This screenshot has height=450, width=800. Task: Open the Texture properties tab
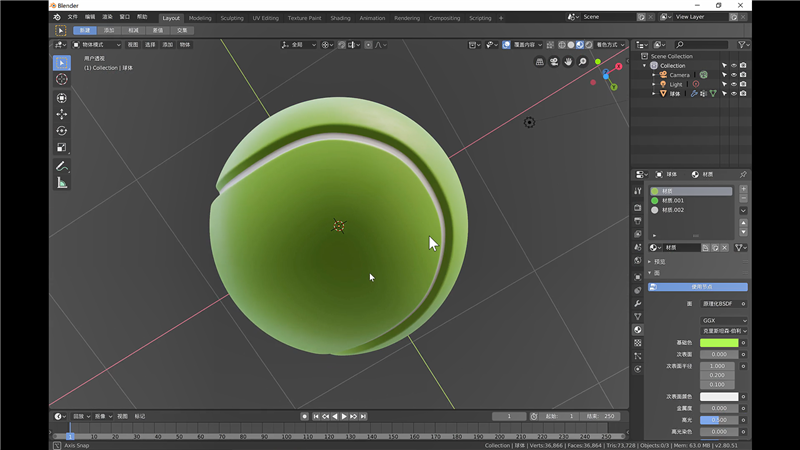(638, 343)
